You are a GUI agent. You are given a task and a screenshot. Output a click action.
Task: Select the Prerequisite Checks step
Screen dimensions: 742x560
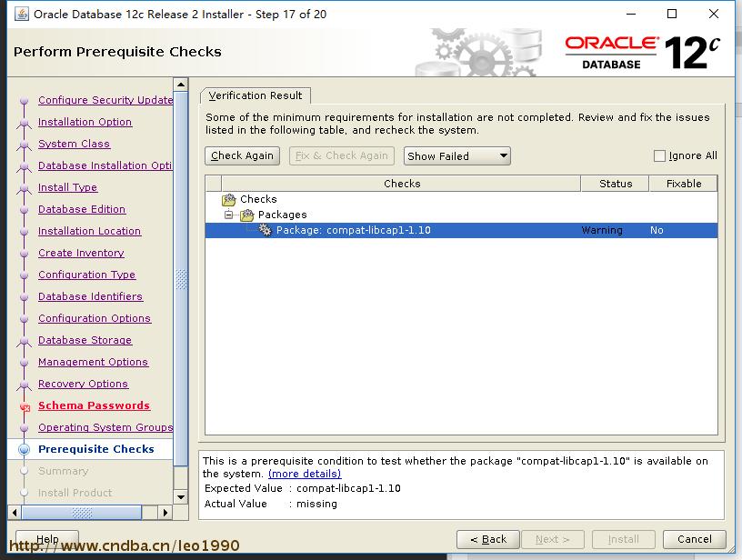tap(96, 449)
